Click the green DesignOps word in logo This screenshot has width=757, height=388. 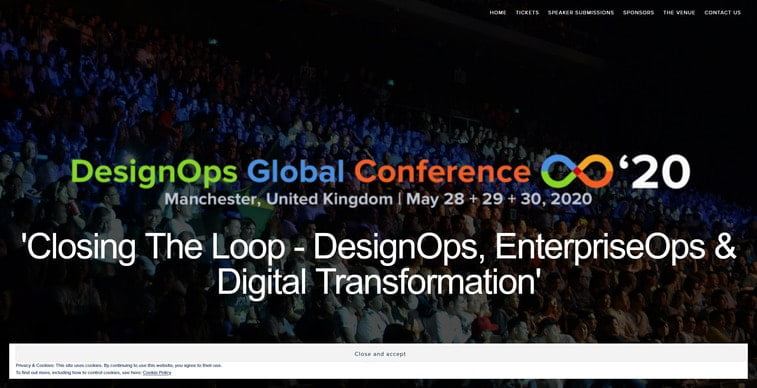pos(154,173)
